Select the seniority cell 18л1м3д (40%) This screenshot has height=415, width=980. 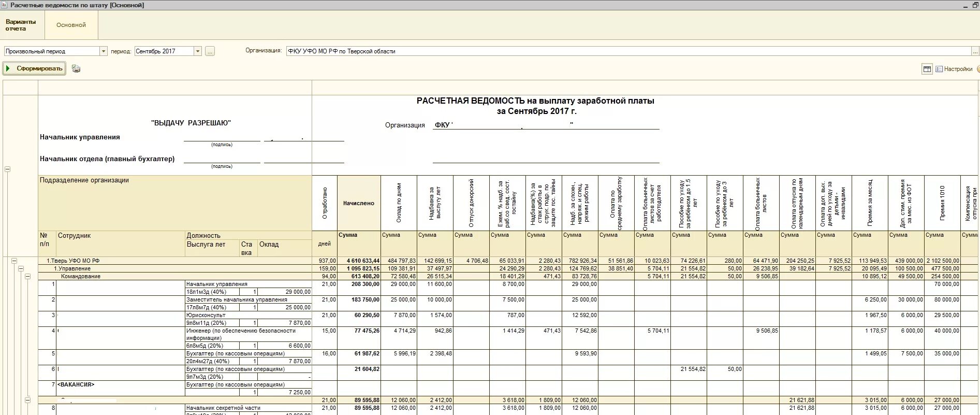(x=212, y=292)
